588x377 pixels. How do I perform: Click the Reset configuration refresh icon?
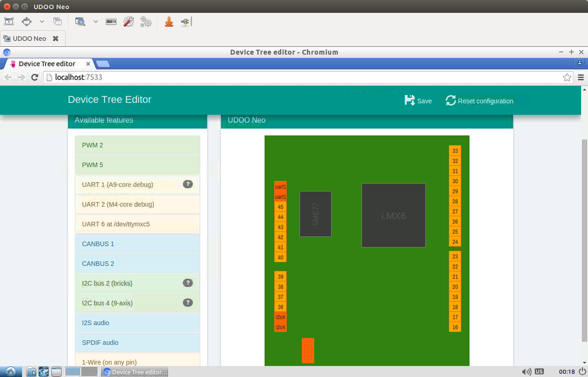(x=451, y=101)
